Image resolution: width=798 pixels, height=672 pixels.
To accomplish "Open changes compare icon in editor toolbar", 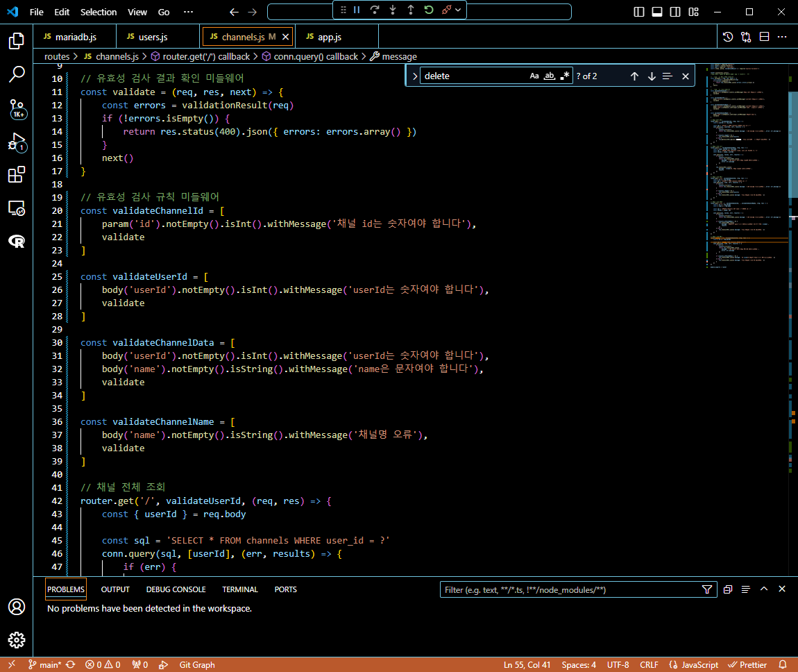I will click(746, 37).
